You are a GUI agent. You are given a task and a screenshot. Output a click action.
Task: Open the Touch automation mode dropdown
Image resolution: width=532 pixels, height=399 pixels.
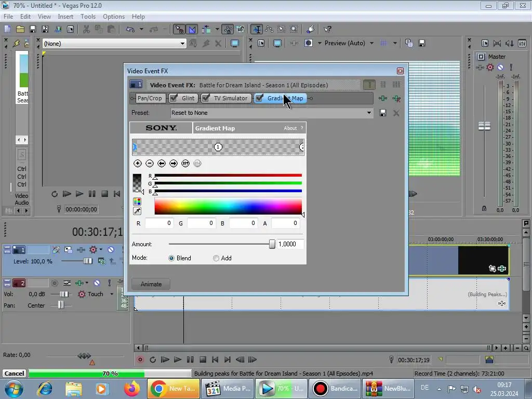click(x=112, y=294)
